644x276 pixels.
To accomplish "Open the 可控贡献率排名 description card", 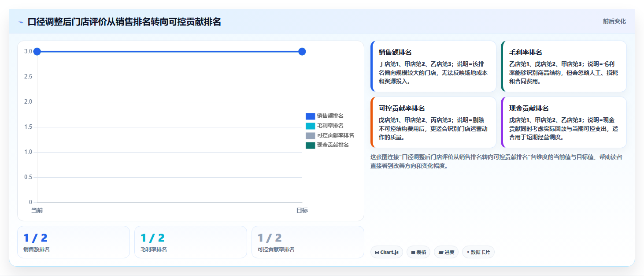I will [x=433, y=123].
